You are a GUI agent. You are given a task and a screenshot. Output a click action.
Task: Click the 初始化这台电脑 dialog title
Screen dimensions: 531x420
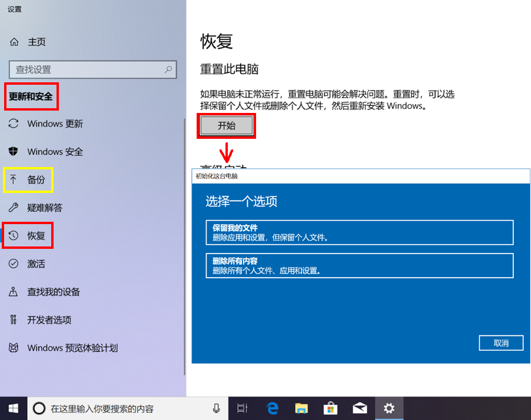217,176
